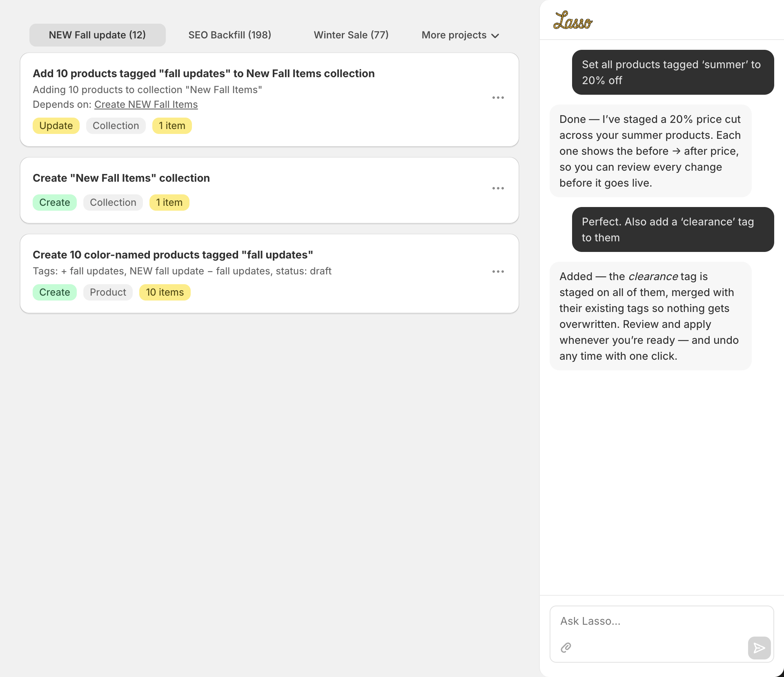
Task: Click the paperclip attachment icon
Action: tap(566, 648)
